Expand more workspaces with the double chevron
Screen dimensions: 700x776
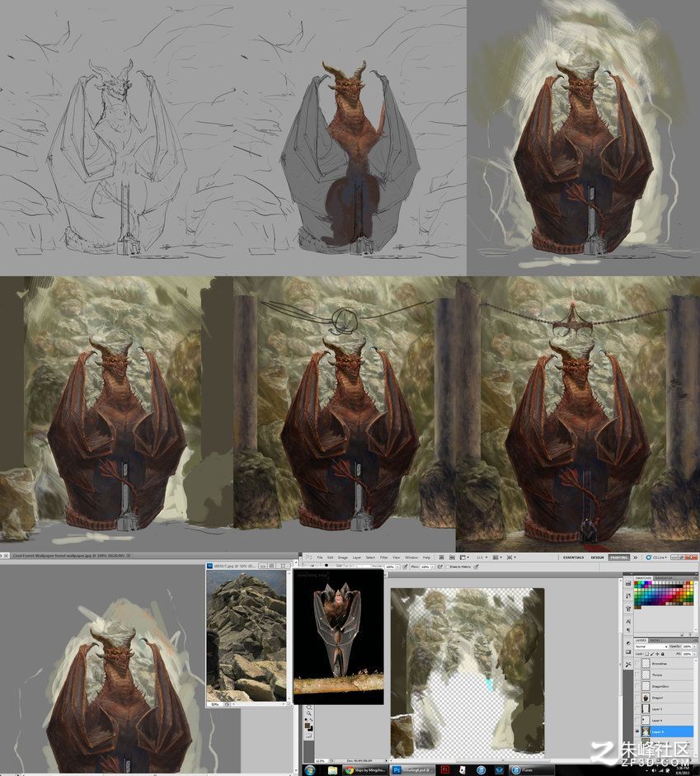(x=635, y=557)
